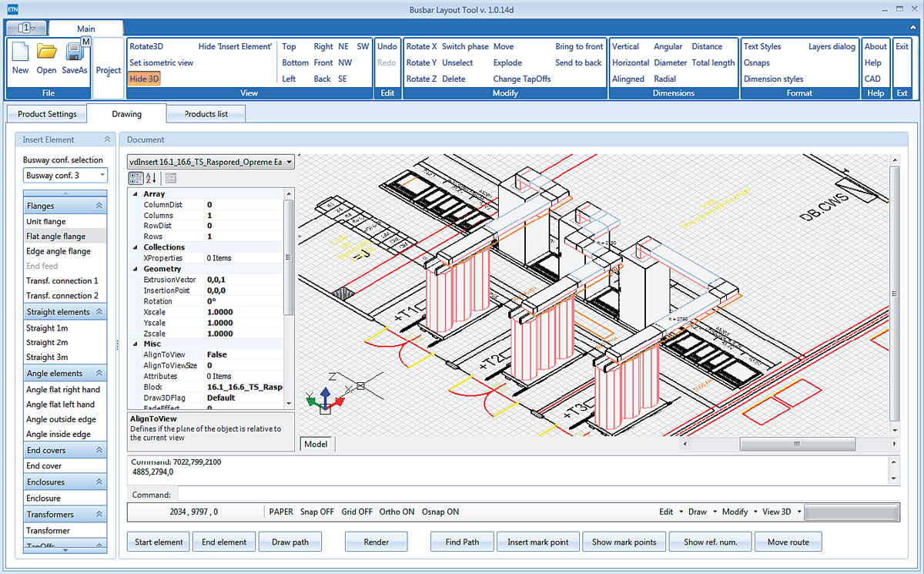Image resolution: width=924 pixels, height=574 pixels.
Task: Click the Find Path button
Action: pos(462,542)
